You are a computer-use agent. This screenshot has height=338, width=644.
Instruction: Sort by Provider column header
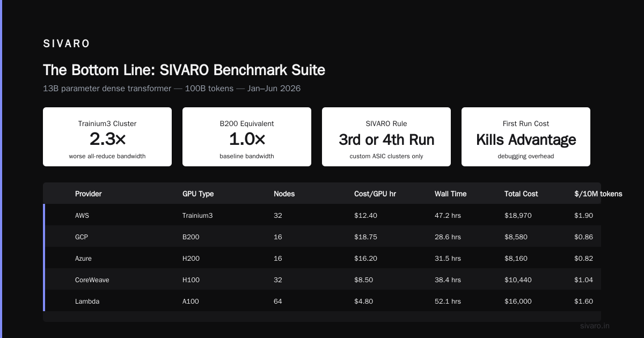(89, 194)
